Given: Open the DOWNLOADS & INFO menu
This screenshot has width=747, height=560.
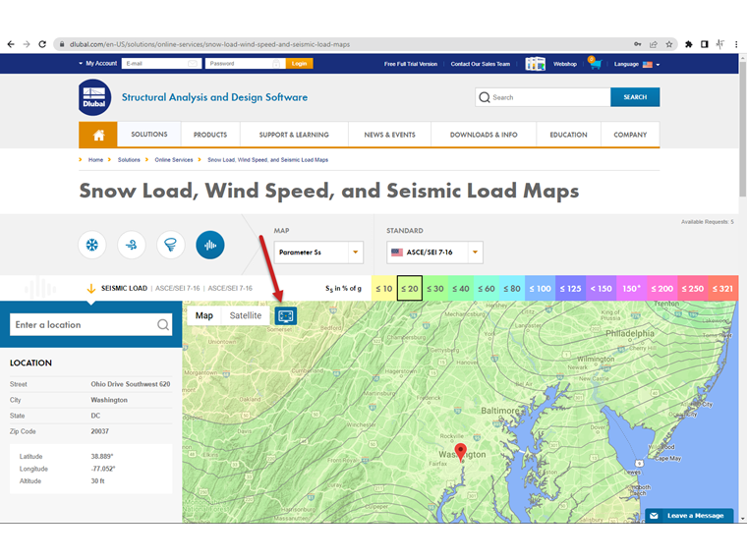Looking at the screenshot, I should tap(484, 135).
